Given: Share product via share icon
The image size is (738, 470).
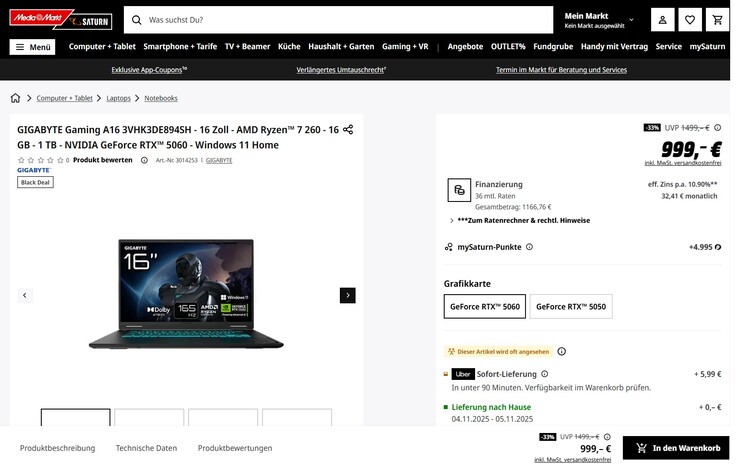Looking at the screenshot, I should pyautogui.click(x=348, y=129).
